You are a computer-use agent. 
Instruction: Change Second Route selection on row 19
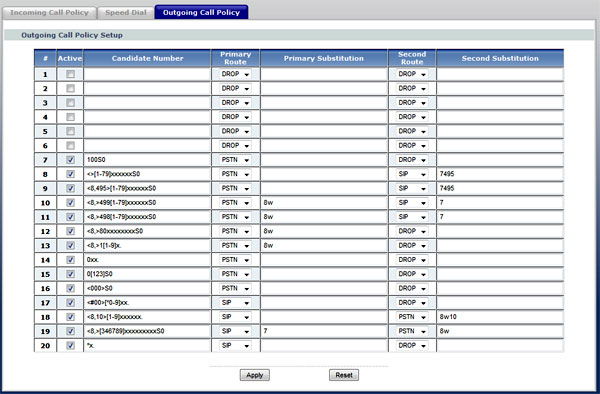412,331
